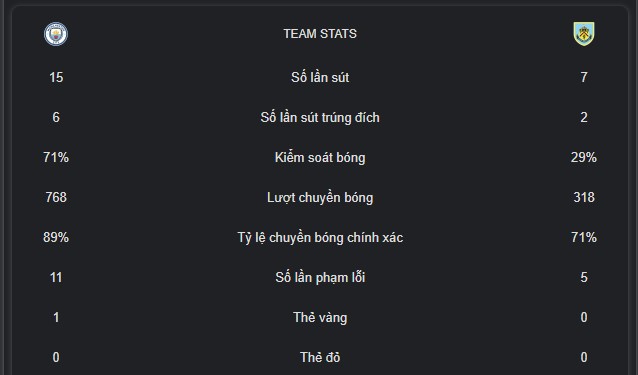
Task: Click Manchester City's 11 fouls value
Action: (x=56, y=277)
